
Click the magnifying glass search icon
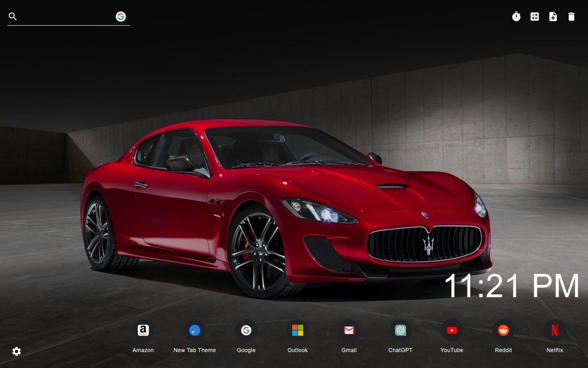click(x=13, y=17)
